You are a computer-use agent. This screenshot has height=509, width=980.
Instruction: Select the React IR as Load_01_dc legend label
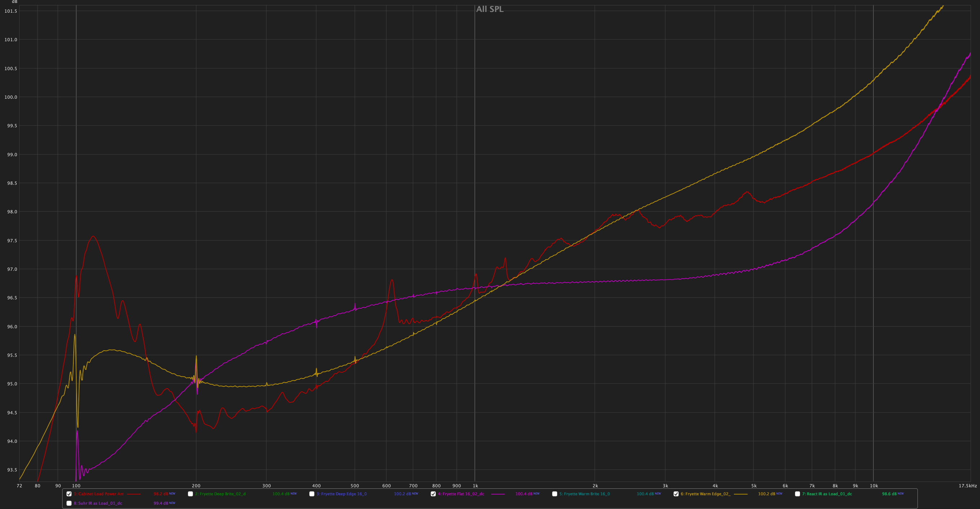(x=827, y=494)
